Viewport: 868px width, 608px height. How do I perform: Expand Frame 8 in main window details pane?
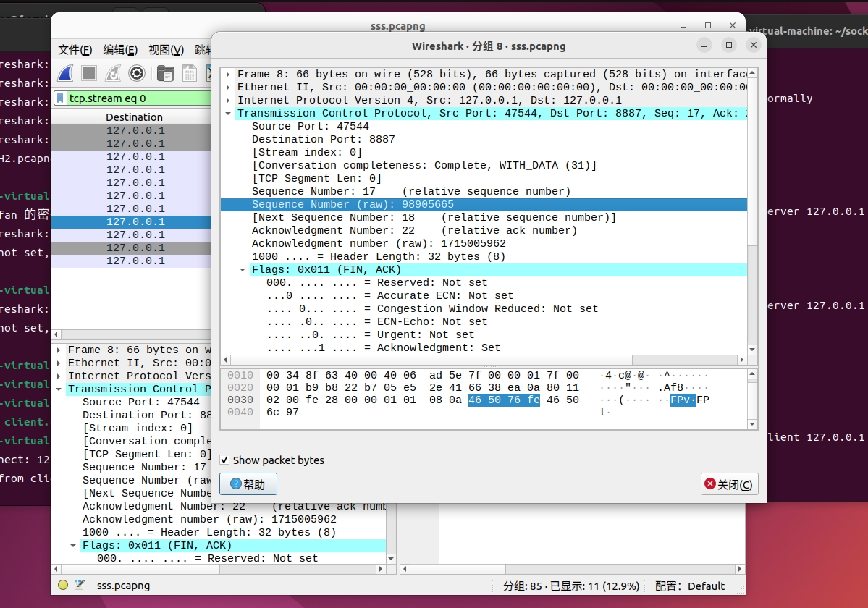pyautogui.click(x=59, y=350)
